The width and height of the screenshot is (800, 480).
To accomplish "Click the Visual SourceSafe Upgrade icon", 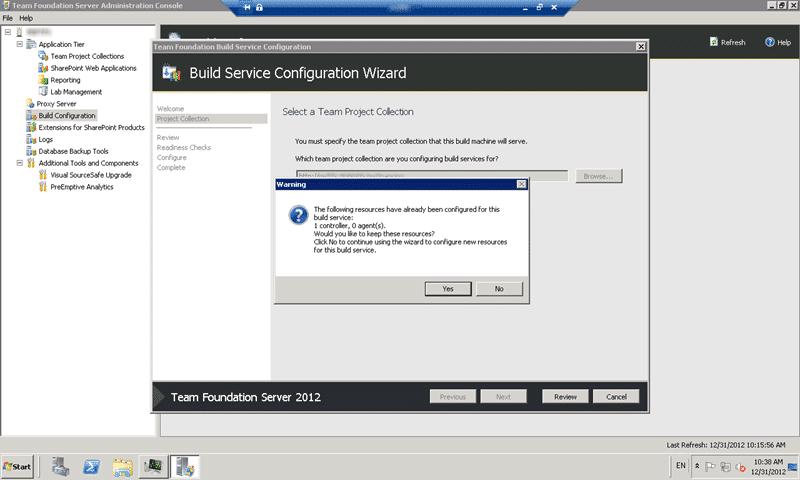I will click(x=43, y=175).
